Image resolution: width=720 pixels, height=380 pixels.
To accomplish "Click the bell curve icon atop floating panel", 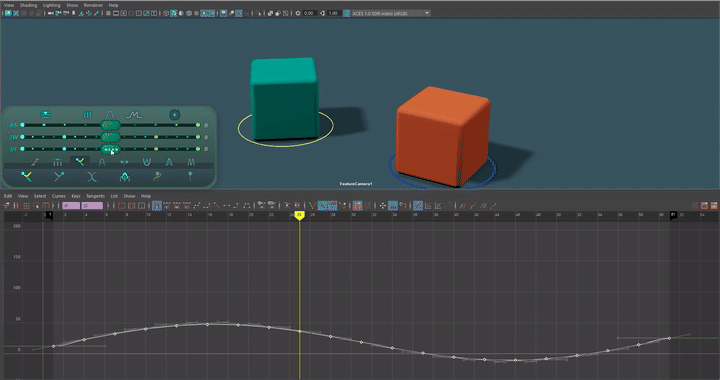I will [109, 114].
